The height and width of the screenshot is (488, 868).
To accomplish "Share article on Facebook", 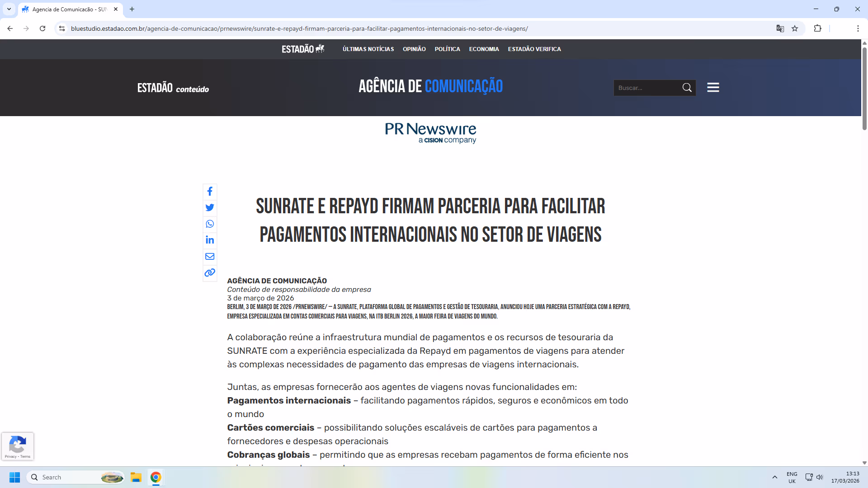I will 210,192.
